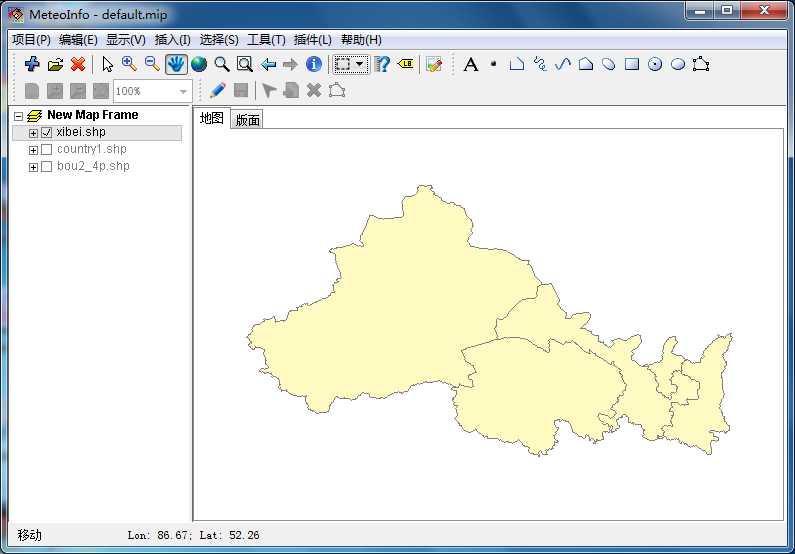Select the New Label text tool
795x554 pixels.
point(471,65)
